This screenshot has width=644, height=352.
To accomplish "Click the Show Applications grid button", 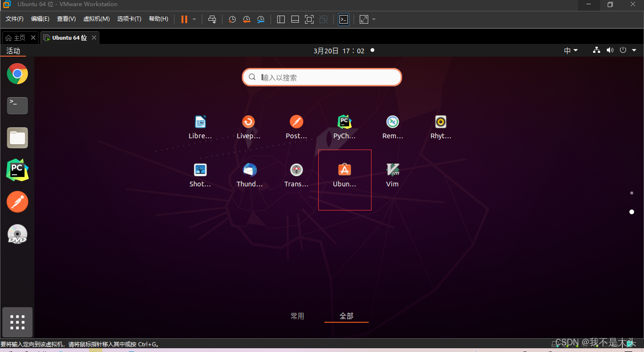I will click(17, 322).
